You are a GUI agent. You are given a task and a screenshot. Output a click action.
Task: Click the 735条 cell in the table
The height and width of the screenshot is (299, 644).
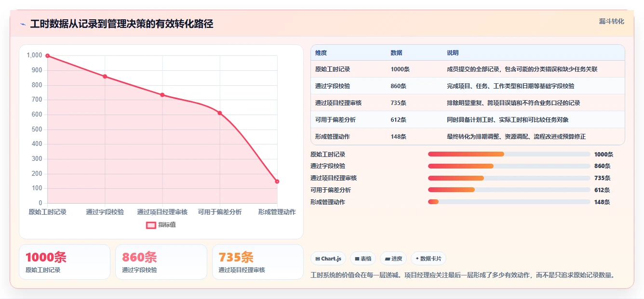click(399, 103)
